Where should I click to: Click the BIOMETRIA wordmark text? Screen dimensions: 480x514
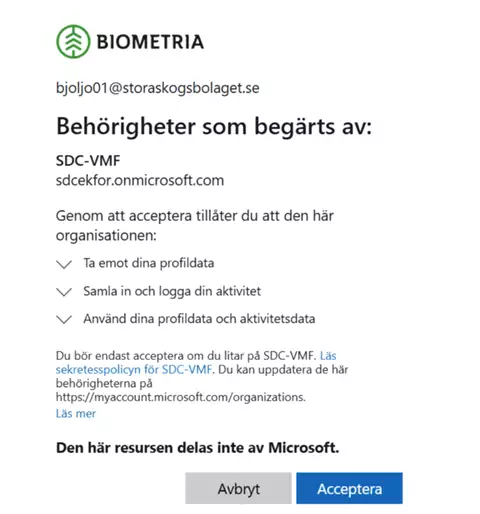pyautogui.click(x=150, y=42)
